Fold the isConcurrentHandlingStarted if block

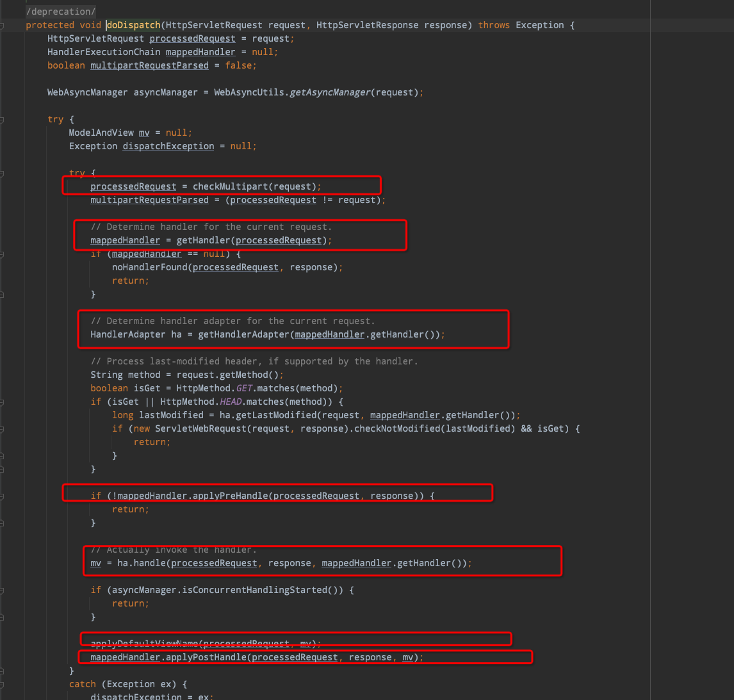pos(2,590)
